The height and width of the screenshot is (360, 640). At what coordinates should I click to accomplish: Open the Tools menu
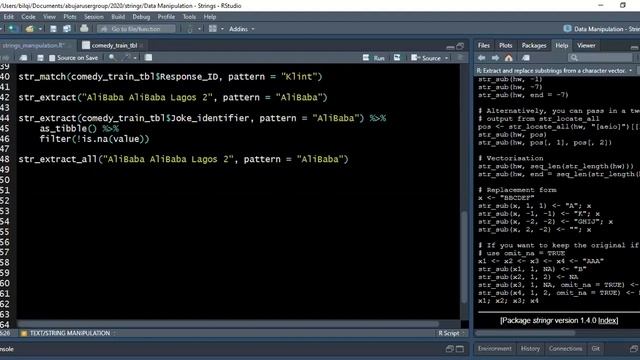tap(189, 17)
